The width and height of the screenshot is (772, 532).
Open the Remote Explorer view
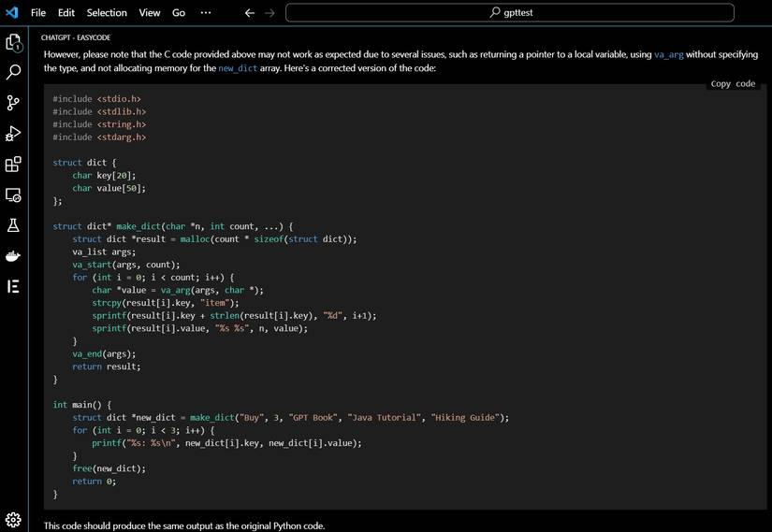13,194
